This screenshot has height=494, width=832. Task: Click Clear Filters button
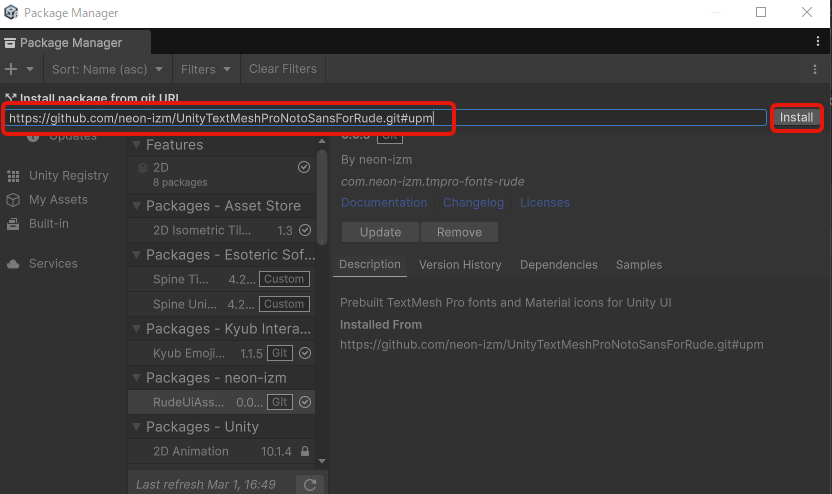[283, 69]
